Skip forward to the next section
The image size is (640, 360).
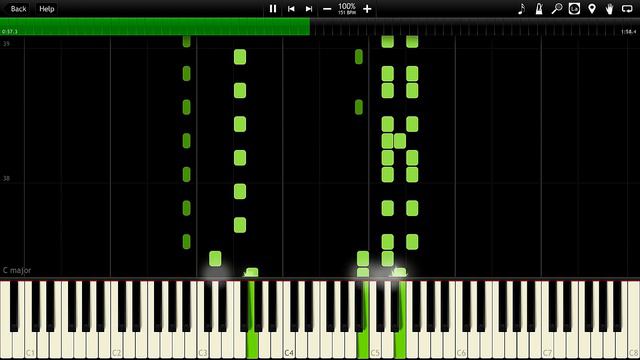pyautogui.click(x=309, y=9)
